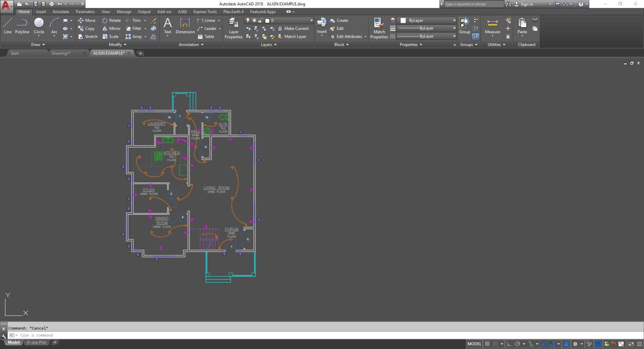Activate the Move command
The image size is (644, 349).
click(86, 20)
